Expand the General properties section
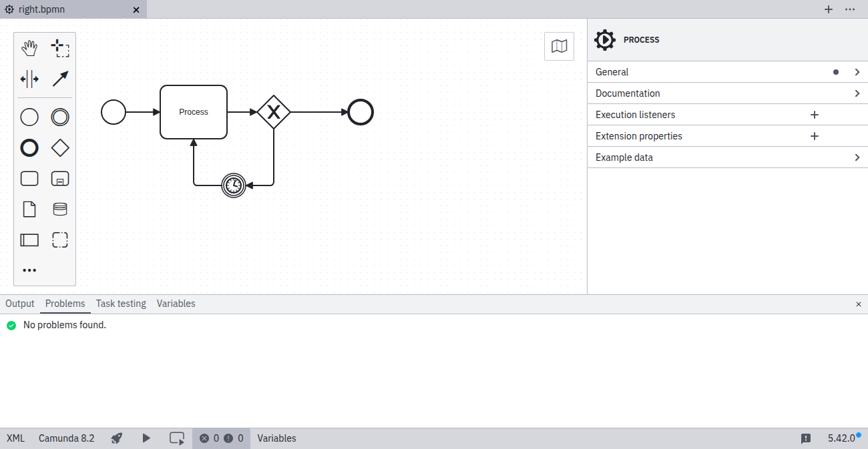The width and height of the screenshot is (868, 449). pos(857,71)
